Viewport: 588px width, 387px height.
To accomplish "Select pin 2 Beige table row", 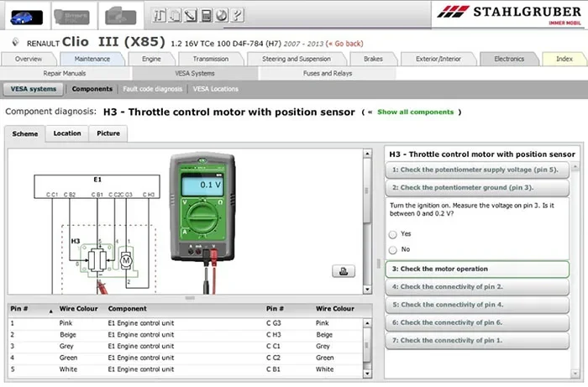I will 186,335.
